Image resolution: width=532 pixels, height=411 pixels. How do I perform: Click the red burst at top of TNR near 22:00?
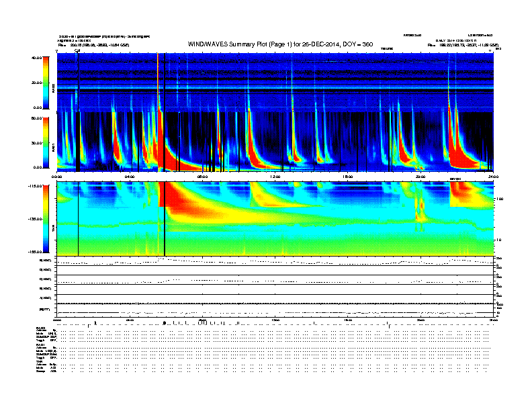pos(461,191)
